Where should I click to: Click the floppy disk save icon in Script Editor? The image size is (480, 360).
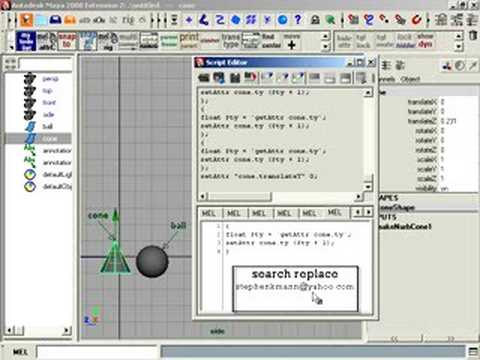pyautogui.click(x=235, y=78)
